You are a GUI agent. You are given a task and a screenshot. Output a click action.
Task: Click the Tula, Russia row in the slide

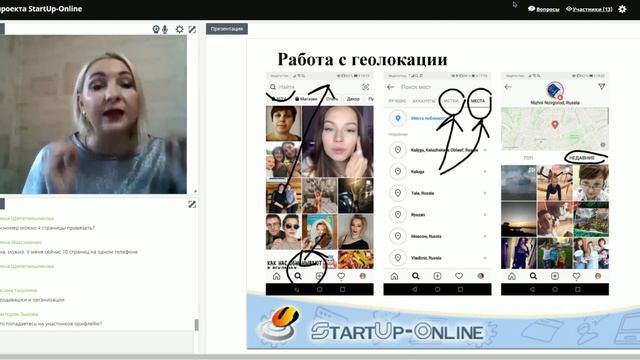(x=438, y=193)
